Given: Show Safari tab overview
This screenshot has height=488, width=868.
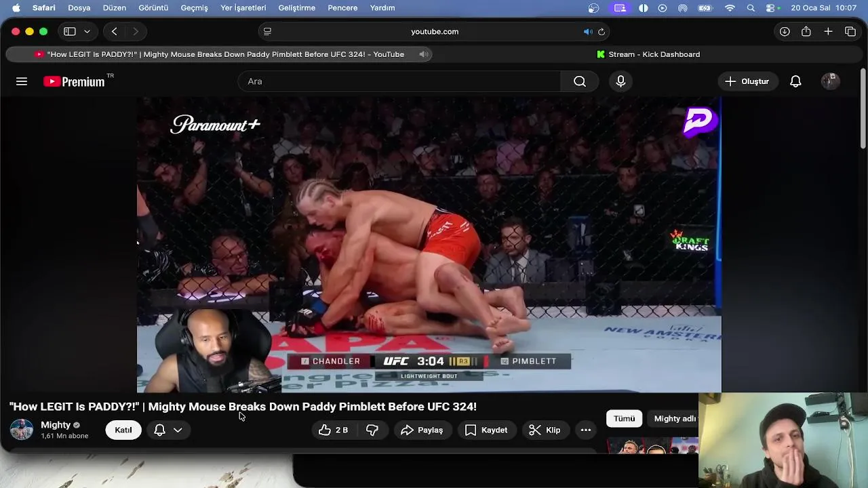Looking at the screenshot, I should pos(850,31).
